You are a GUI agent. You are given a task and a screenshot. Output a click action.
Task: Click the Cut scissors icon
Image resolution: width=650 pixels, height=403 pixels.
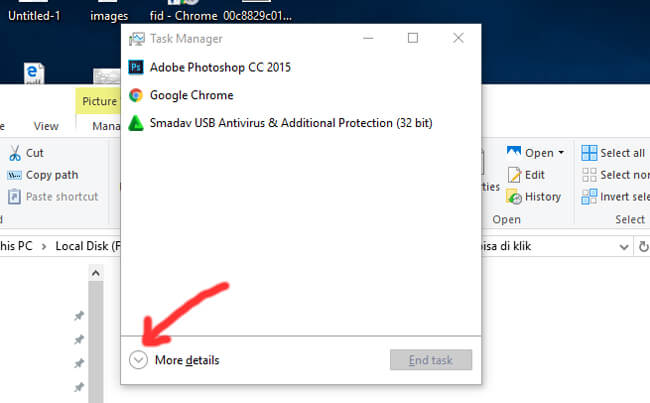15,153
